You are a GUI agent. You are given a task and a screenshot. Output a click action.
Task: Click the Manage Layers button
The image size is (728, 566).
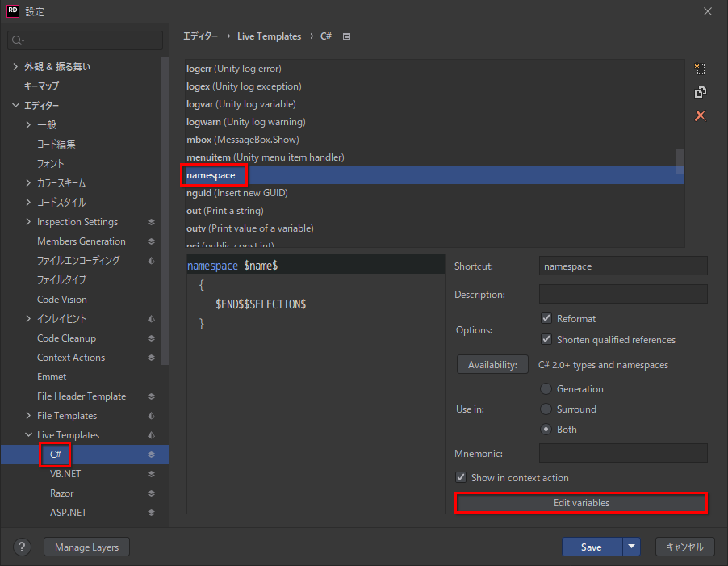[x=87, y=547]
